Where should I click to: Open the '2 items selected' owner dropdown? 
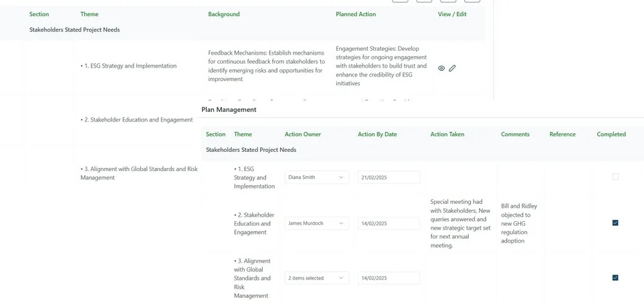[316, 278]
